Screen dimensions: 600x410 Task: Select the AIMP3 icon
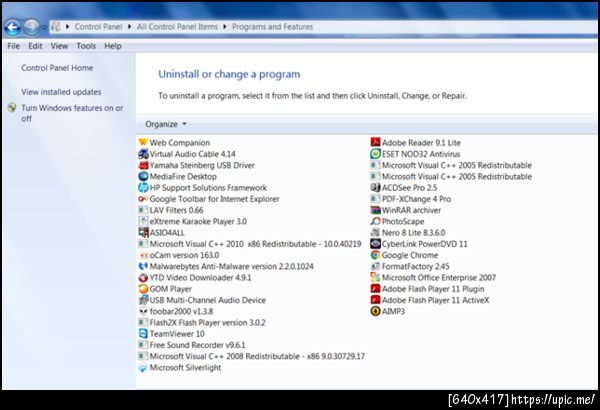pos(375,311)
